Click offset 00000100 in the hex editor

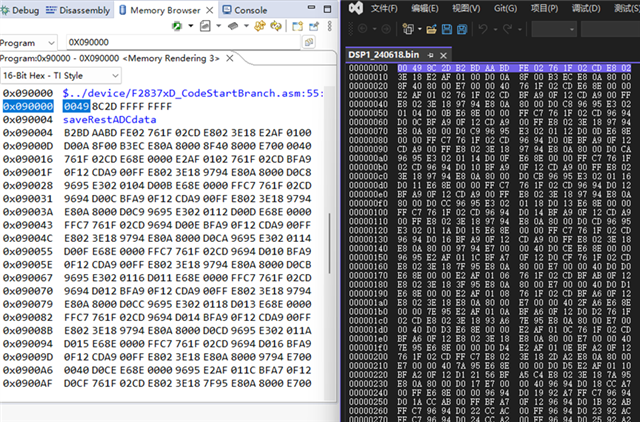(368, 212)
